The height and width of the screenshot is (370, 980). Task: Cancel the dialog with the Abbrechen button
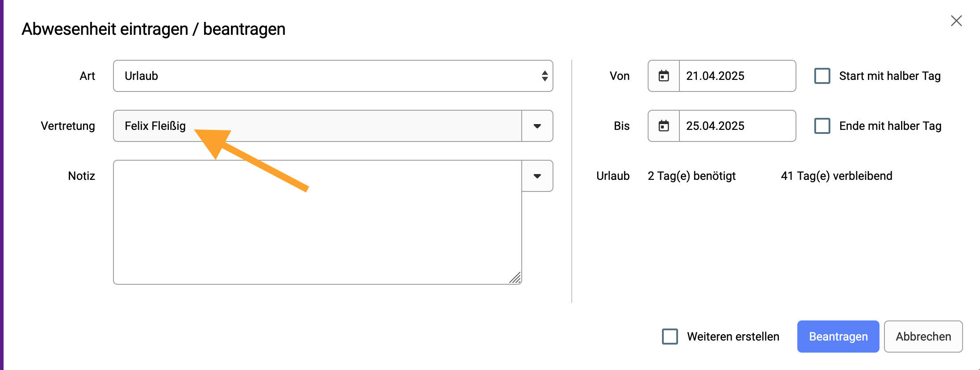coord(923,337)
